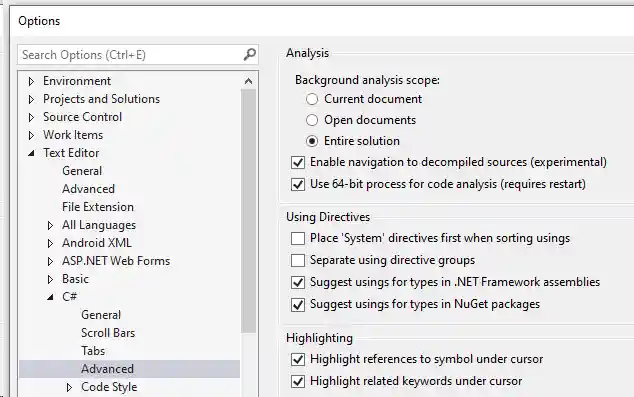Toggle navigation to decompiled sources

click(x=298, y=163)
